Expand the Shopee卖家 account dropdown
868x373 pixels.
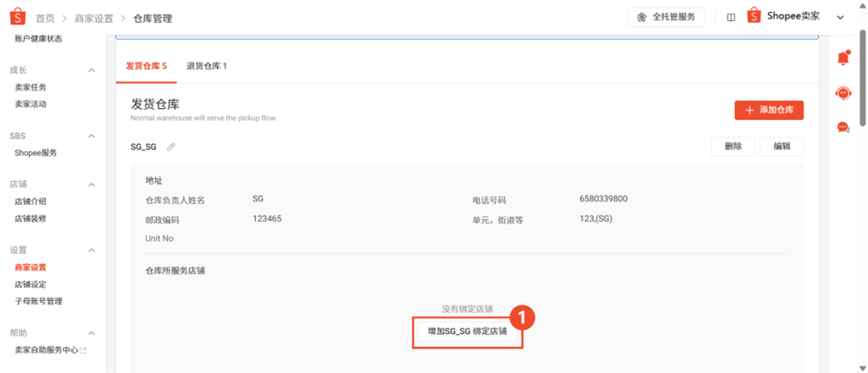pos(839,18)
